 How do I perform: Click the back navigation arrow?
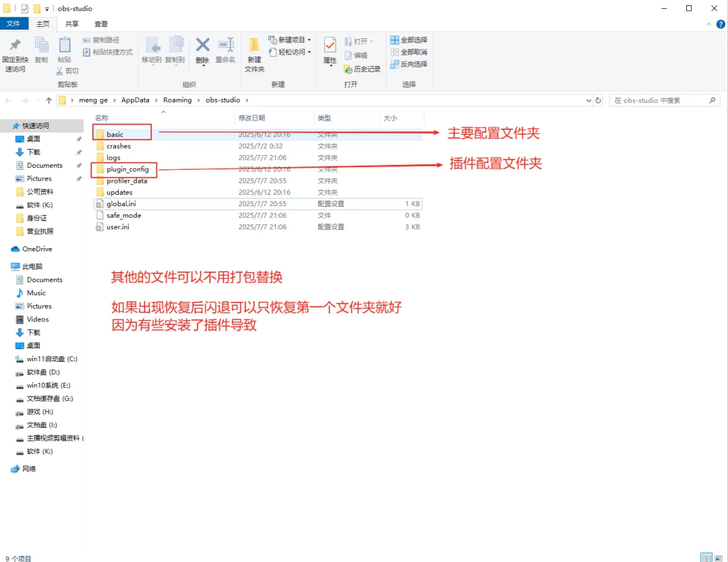coord(8,100)
